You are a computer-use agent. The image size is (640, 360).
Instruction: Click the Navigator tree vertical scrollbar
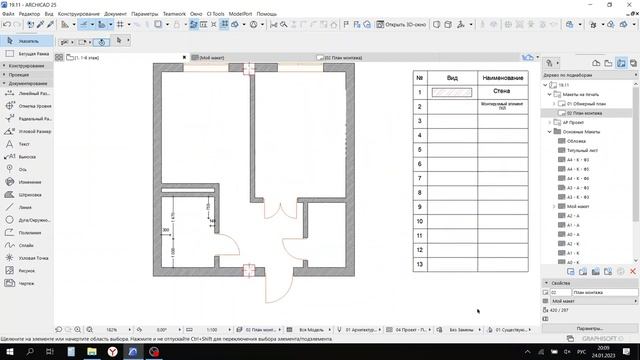[x=636, y=155]
